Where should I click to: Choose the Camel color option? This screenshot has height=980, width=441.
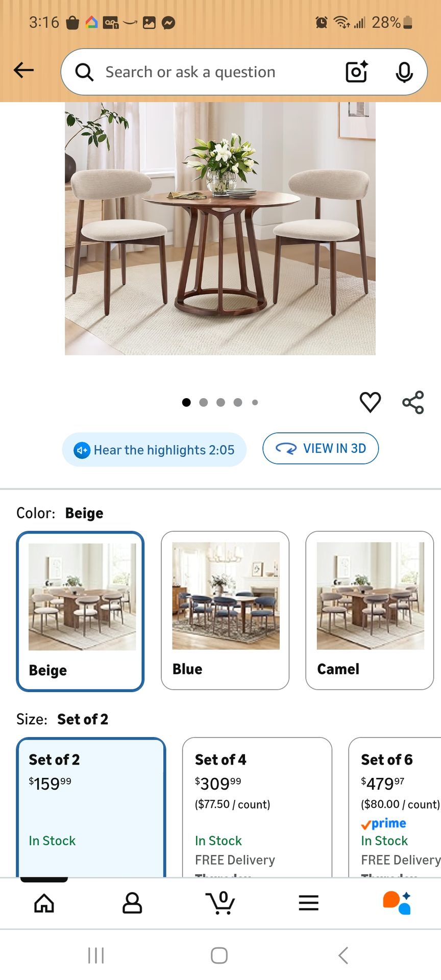[370, 610]
